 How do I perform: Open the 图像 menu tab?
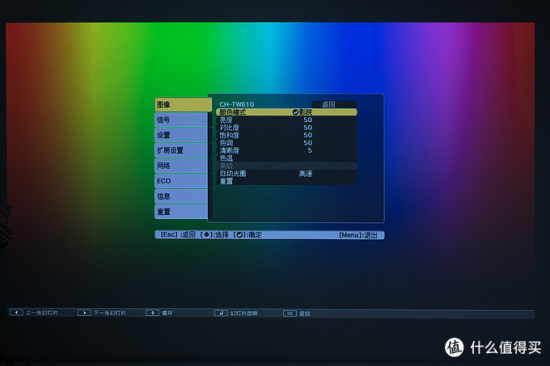coord(183,105)
